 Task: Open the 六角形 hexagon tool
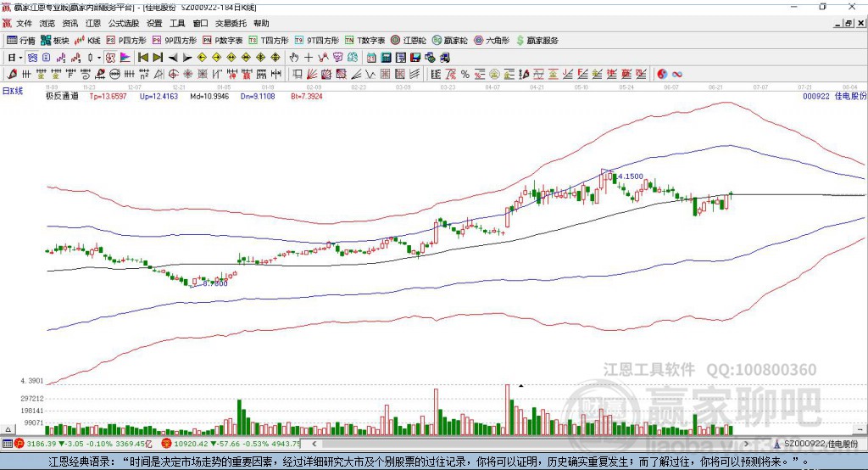492,41
